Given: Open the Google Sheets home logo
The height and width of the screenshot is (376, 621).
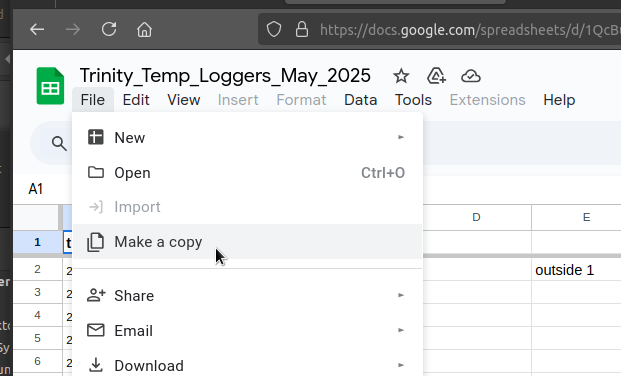Looking at the screenshot, I should point(50,86).
